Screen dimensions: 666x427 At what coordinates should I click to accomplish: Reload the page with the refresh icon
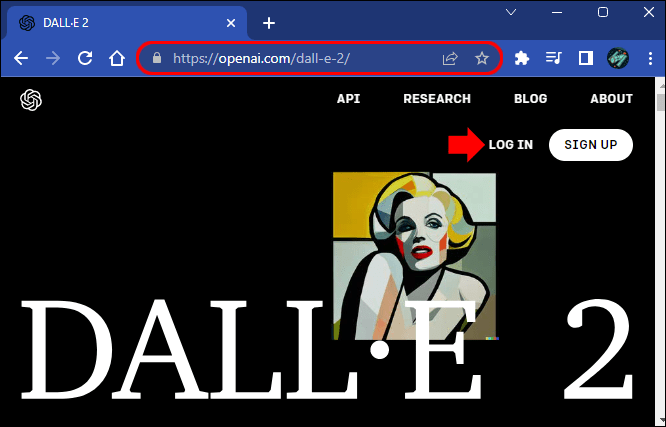pyautogui.click(x=85, y=58)
